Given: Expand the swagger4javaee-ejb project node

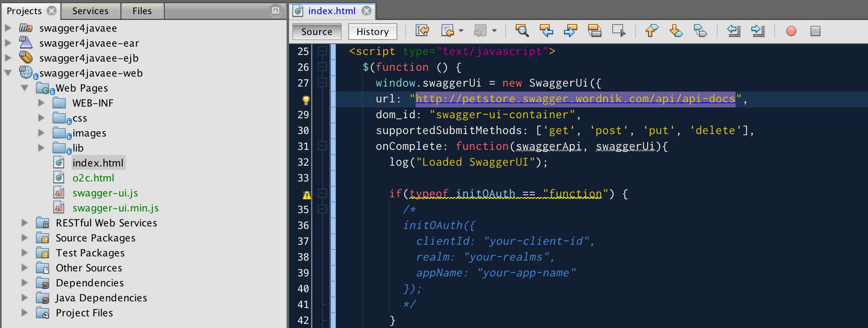Looking at the screenshot, I should click(x=7, y=58).
